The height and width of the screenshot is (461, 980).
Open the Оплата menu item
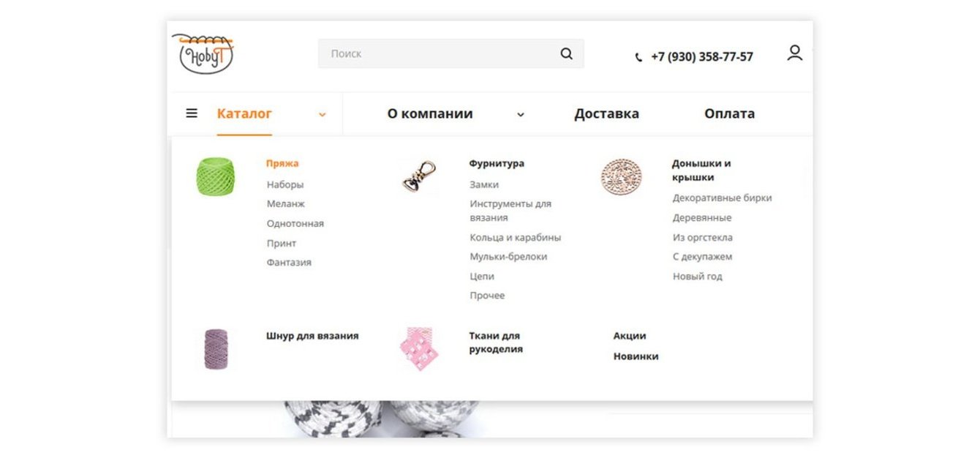(x=729, y=113)
